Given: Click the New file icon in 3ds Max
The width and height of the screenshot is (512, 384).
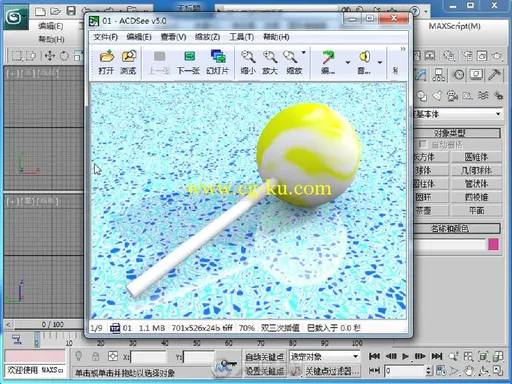Looking at the screenshot, I should pos(40,12).
